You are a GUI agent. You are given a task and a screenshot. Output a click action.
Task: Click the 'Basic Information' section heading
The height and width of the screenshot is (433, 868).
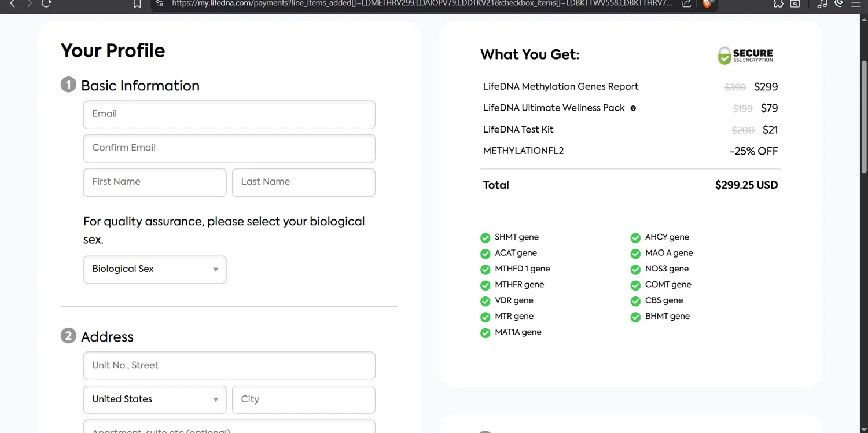140,86
